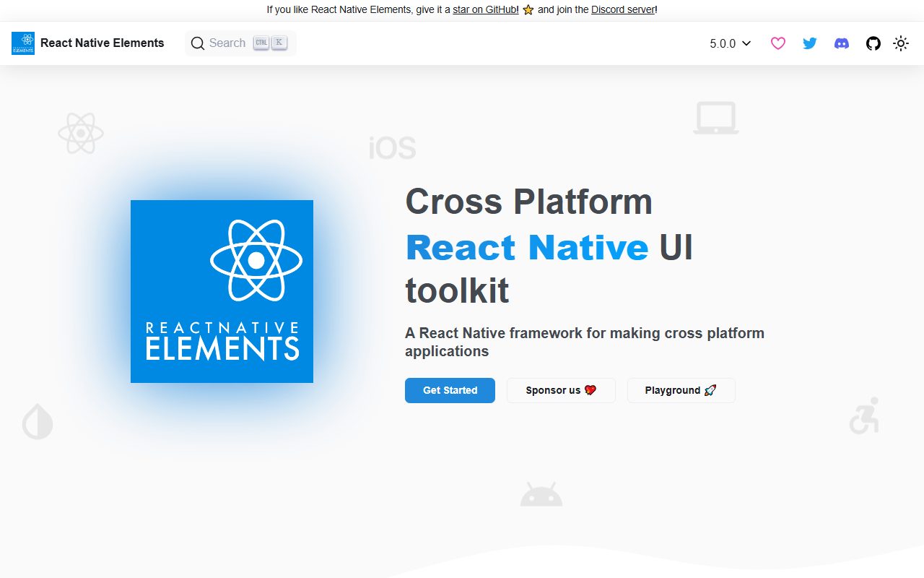Click the large React Native Elements hero logo

pos(222,291)
